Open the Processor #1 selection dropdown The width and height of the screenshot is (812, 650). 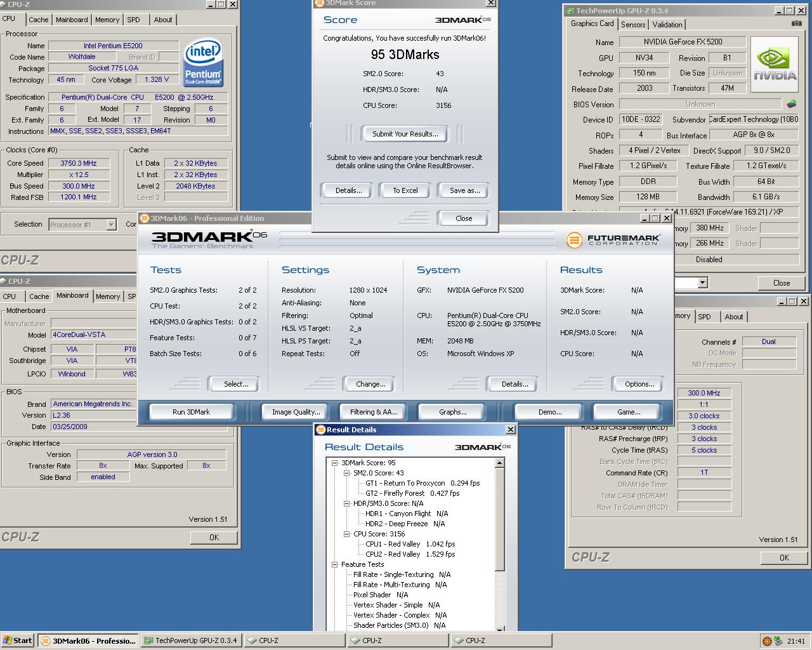click(111, 225)
